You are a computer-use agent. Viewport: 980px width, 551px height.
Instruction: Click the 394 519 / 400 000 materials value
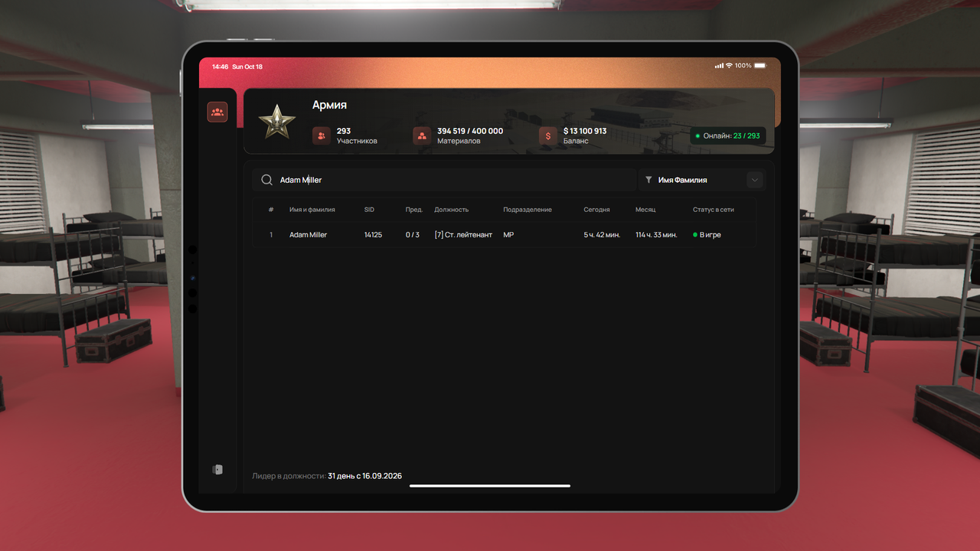[470, 131]
